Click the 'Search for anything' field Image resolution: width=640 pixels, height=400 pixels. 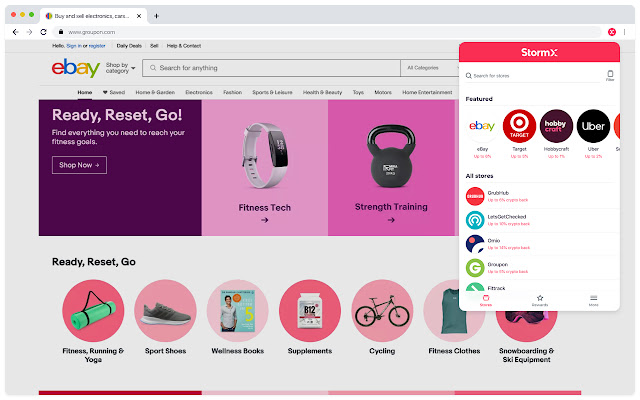click(271, 68)
